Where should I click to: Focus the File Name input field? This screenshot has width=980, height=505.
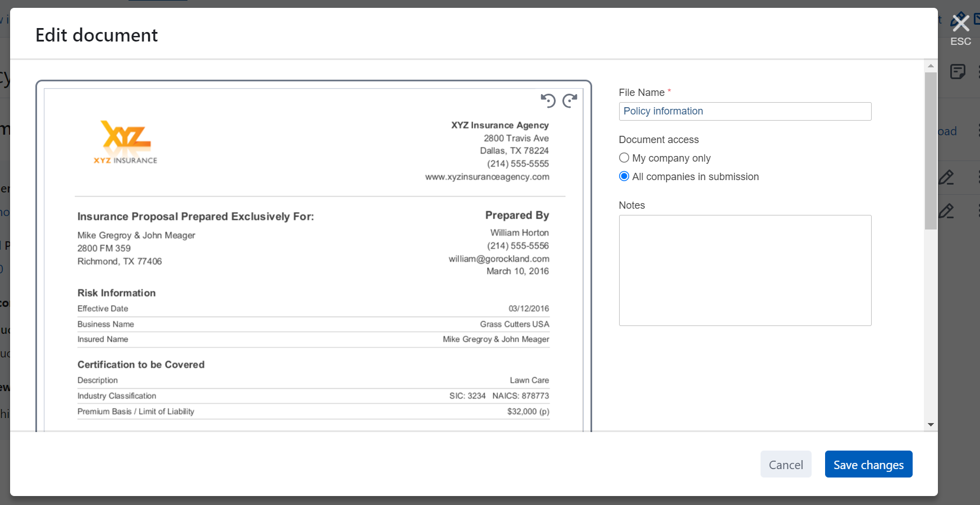[x=745, y=111]
